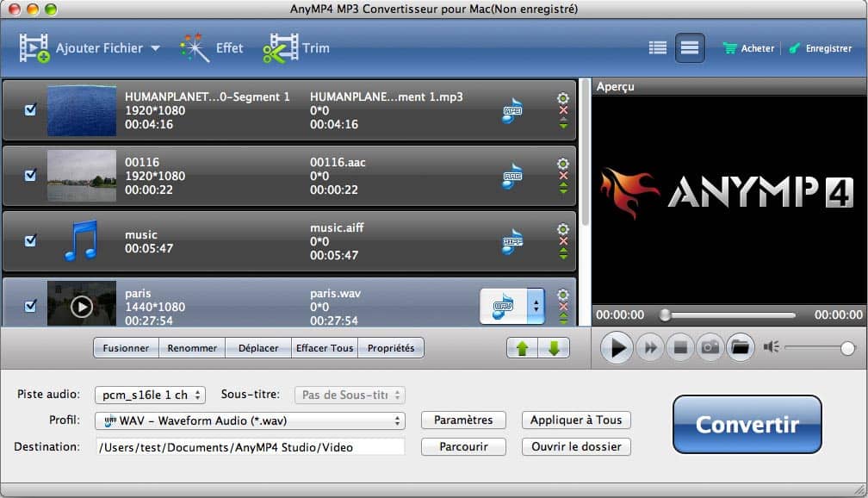Screen dimensions: 868x498
Task: Click the Convertir button
Action: point(747,425)
